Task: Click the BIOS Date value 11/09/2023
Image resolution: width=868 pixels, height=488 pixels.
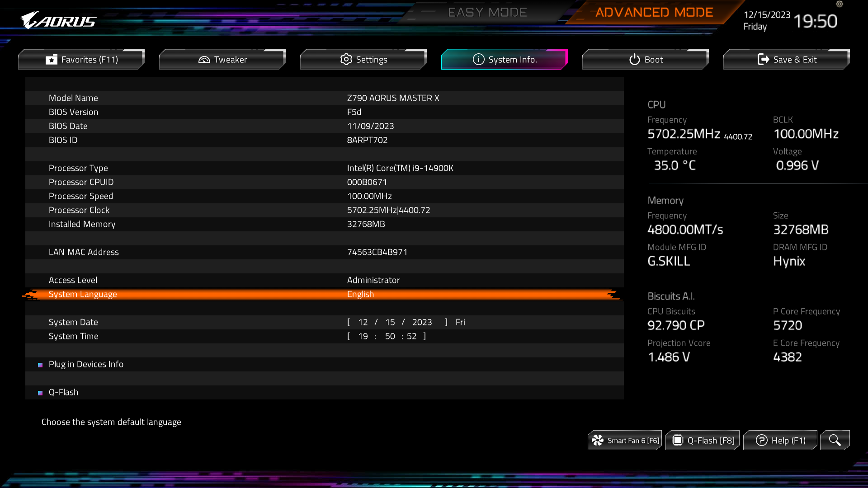Action: pyautogui.click(x=370, y=126)
